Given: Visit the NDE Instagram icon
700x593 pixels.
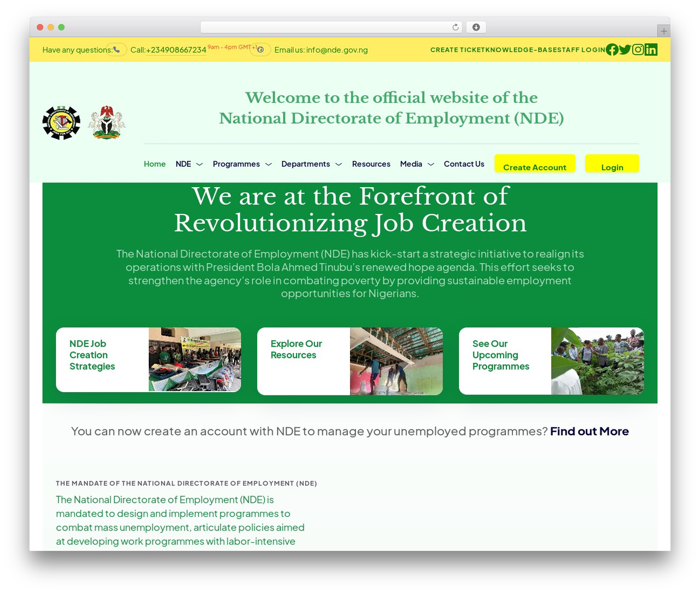Looking at the screenshot, I should tap(638, 50).
